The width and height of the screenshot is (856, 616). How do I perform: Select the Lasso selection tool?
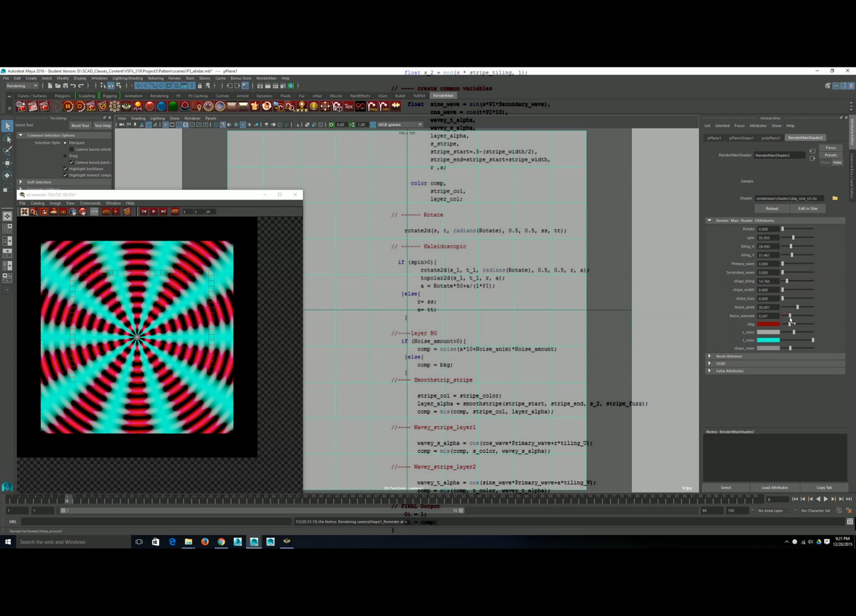click(x=7, y=138)
